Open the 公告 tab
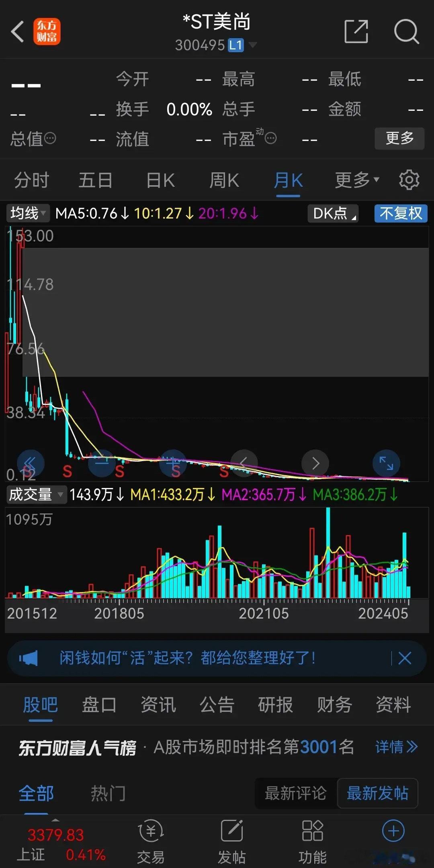 click(x=217, y=705)
